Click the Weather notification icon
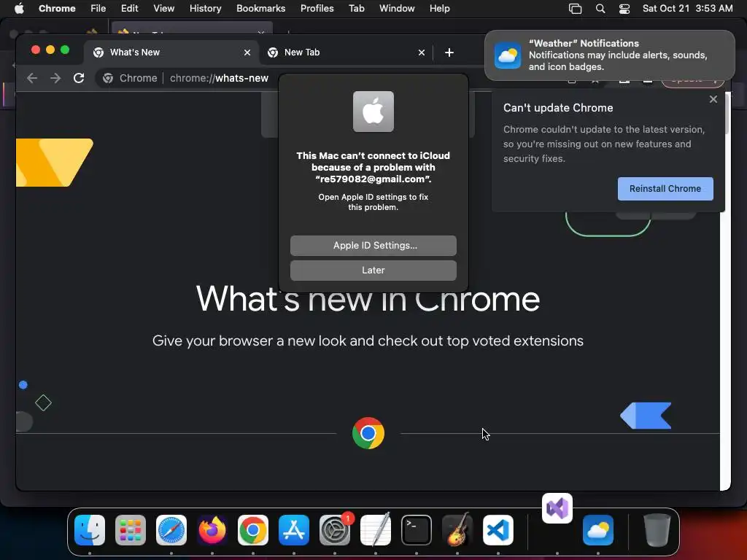This screenshot has height=560, width=747. click(x=508, y=55)
